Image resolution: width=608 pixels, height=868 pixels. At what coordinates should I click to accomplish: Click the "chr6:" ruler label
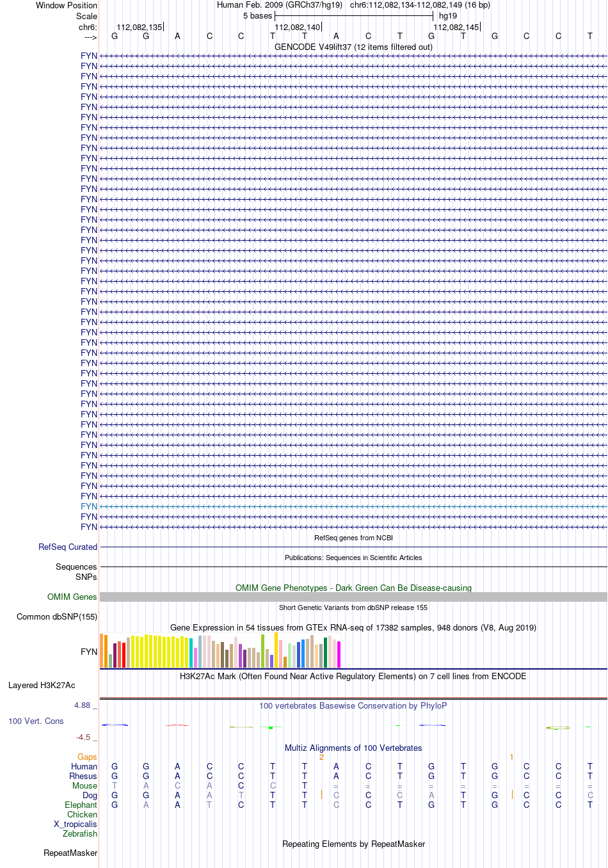coord(88,27)
